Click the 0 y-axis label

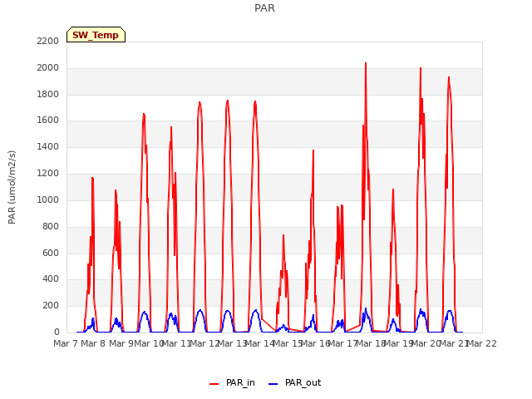click(x=57, y=332)
